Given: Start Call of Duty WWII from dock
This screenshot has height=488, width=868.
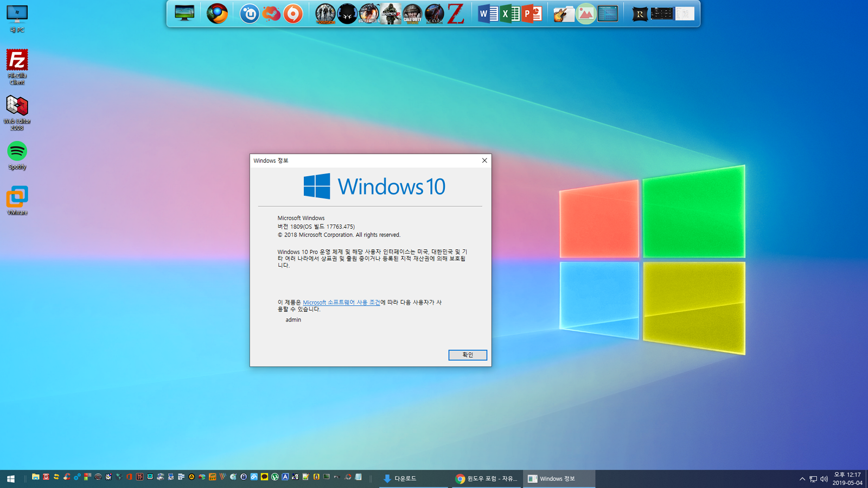Looking at the screenshot, I should (x=412, y=14).
